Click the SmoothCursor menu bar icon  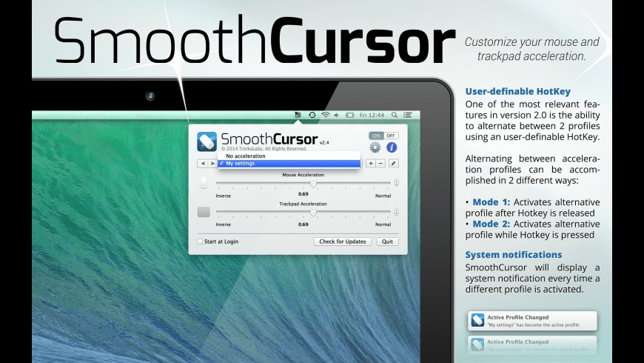(298, 115)
